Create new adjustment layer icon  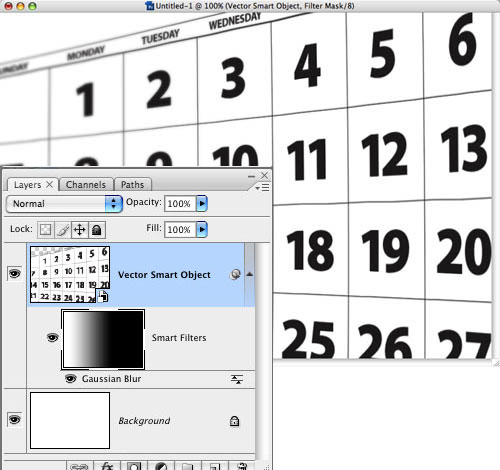point(160,466)
